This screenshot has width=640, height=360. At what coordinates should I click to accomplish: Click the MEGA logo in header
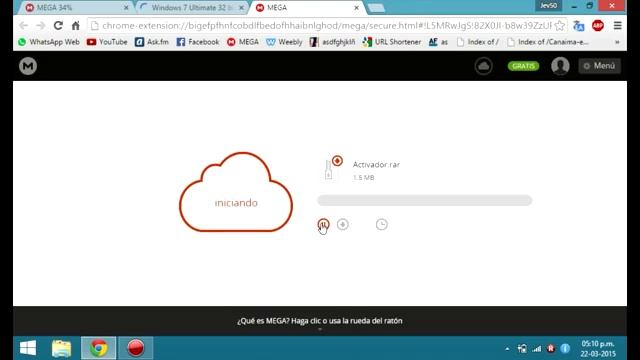28,66
